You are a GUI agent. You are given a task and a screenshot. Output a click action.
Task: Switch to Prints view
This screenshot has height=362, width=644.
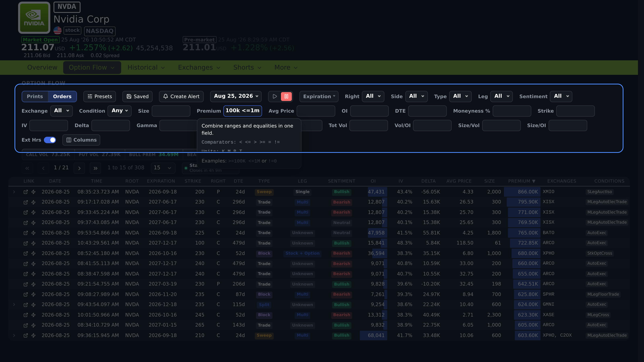click(x=35, y=97)
